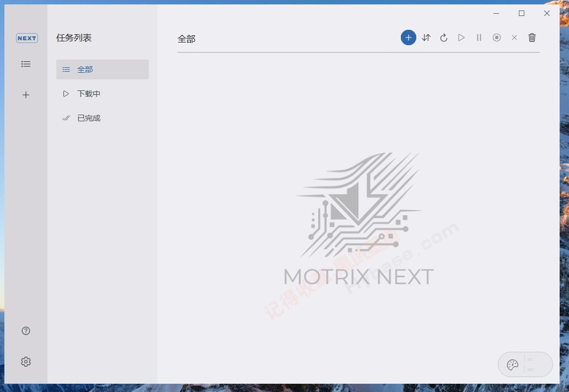Viewport: 569px width, 392px height.
Task: Add a new download with the blue plus button
Action: 409,37
